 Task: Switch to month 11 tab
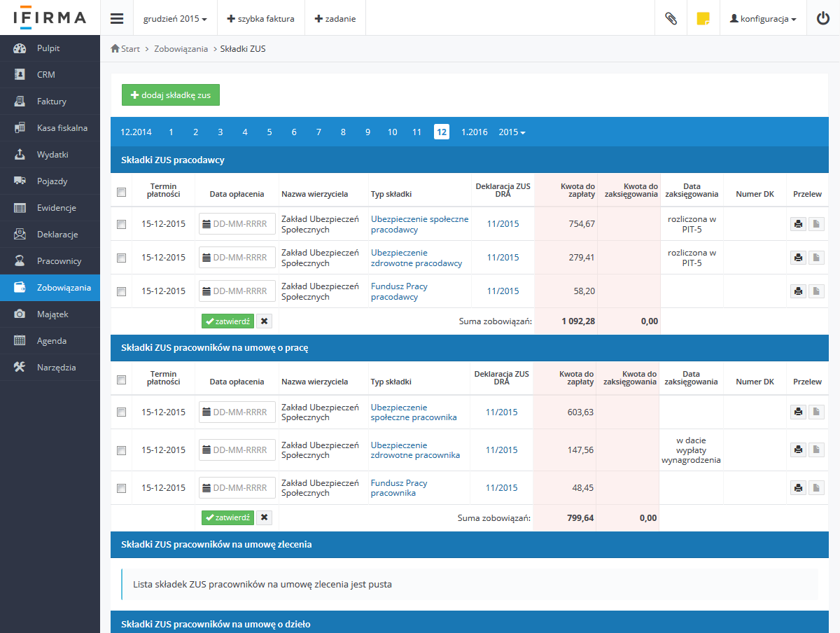coord(416,132)
